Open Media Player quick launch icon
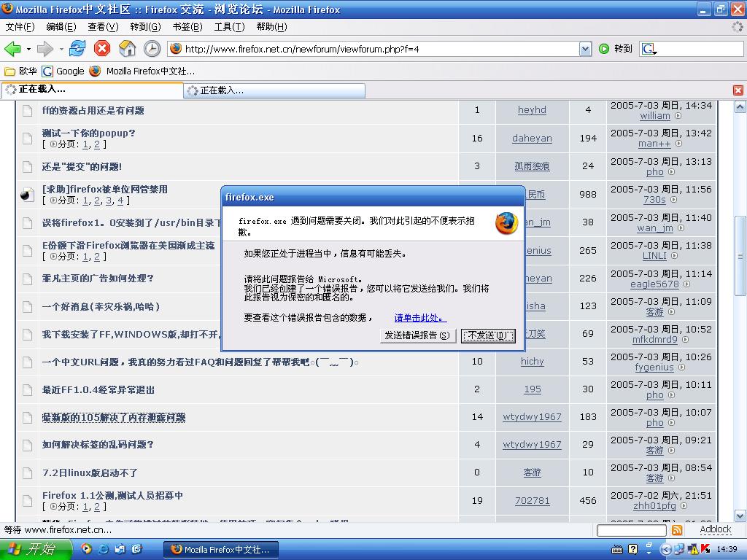The image size is (747, 560). [x=86, y=549]
